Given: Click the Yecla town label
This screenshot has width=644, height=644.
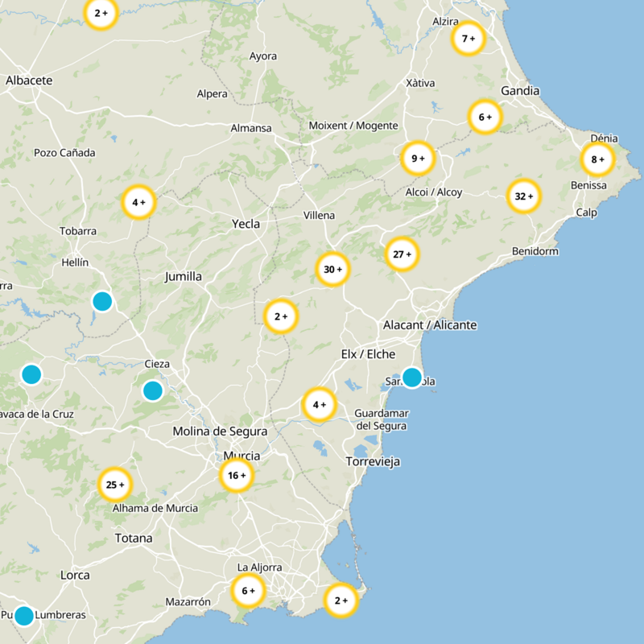Looking at the screenshot, I should tap(246, 225).
